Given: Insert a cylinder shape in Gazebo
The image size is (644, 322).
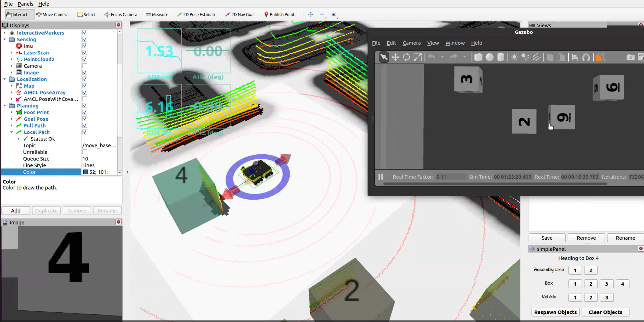Looking at the screenshot, I should click(x=500, y=57).
